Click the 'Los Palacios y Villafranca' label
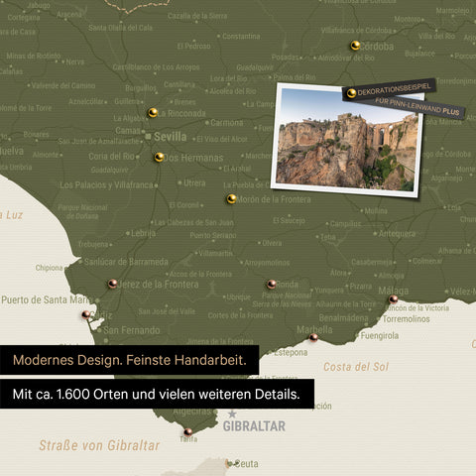This screenshot has width=476, height=476. pos(106,185)
